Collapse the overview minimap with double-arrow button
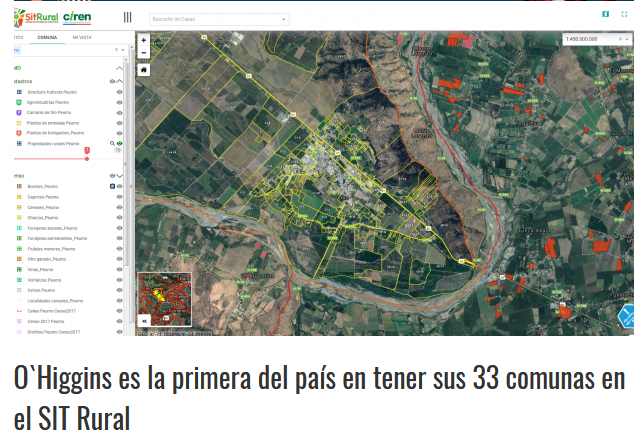The height and width of the screenshot is (443, 643). 144,321
